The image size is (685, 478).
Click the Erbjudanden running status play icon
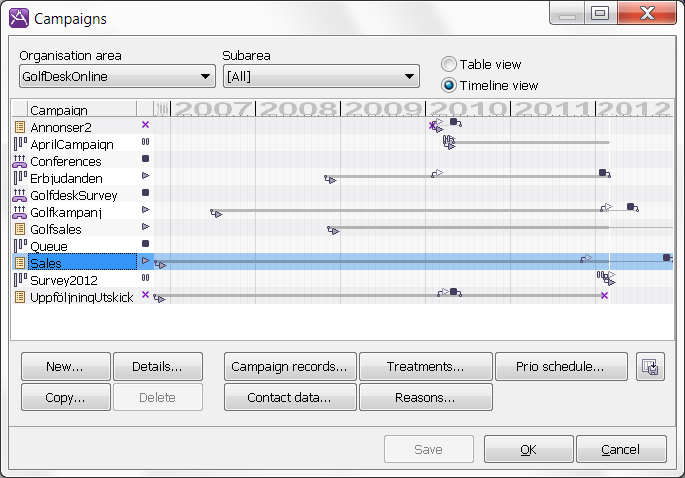145,176
